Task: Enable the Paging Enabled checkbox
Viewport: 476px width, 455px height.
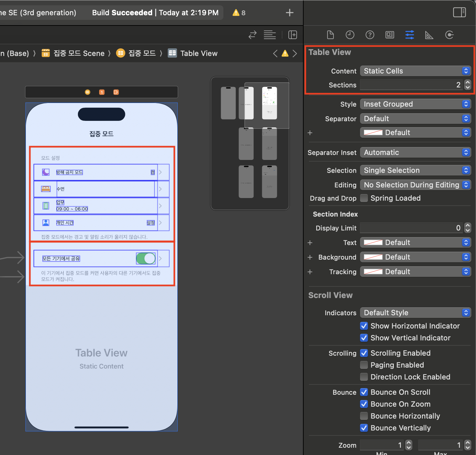Action: tap(364, 365)
